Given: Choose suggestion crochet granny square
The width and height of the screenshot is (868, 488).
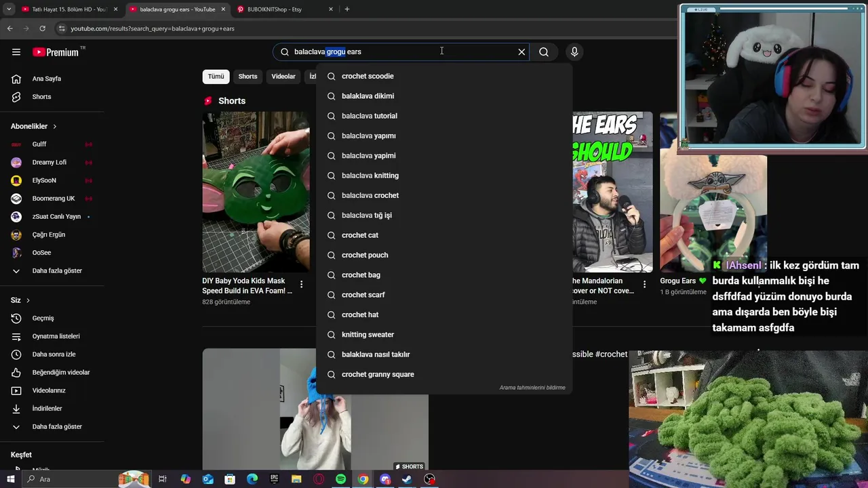Looking at the screenshot, I should 444,374.
